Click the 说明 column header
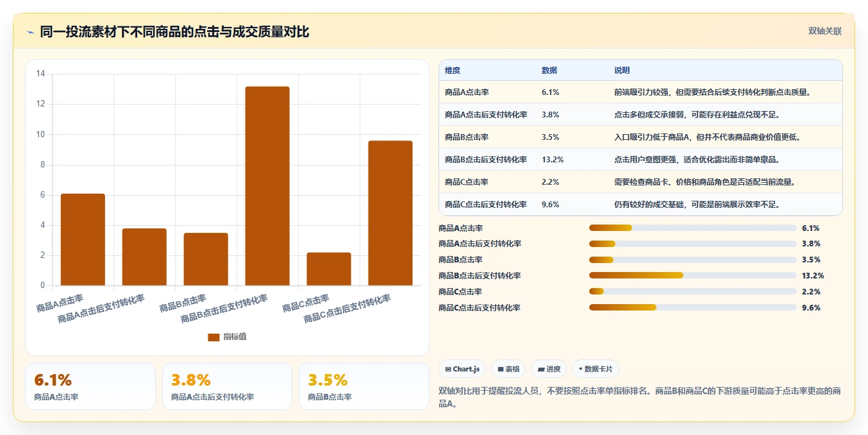Viewport: 868px width, 435px height. [x=622, y=71]
